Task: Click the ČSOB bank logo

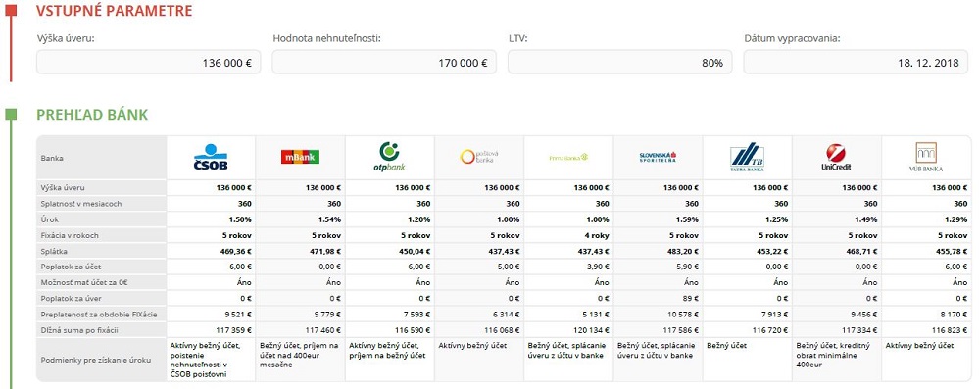Action: click(x=211, y=157)
